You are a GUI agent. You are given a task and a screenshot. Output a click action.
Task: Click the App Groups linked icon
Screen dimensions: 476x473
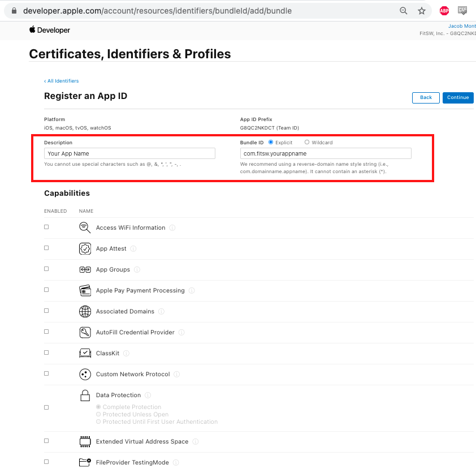click(85, 269)
